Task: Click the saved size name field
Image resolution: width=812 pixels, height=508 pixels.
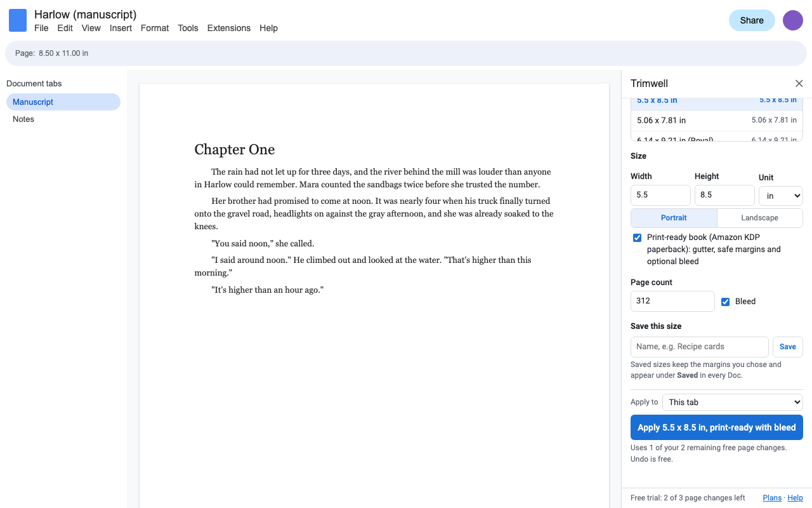Action: click(x=700, y=347)
